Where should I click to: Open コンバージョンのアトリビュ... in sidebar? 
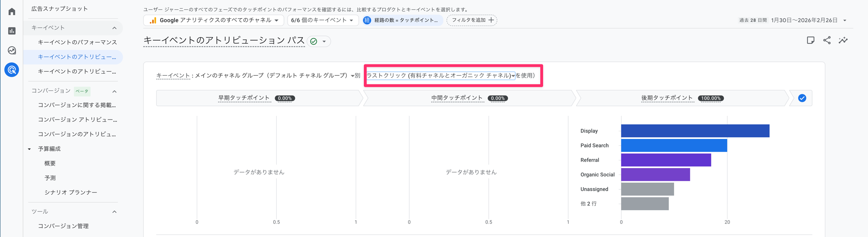[x=77, y=134]
